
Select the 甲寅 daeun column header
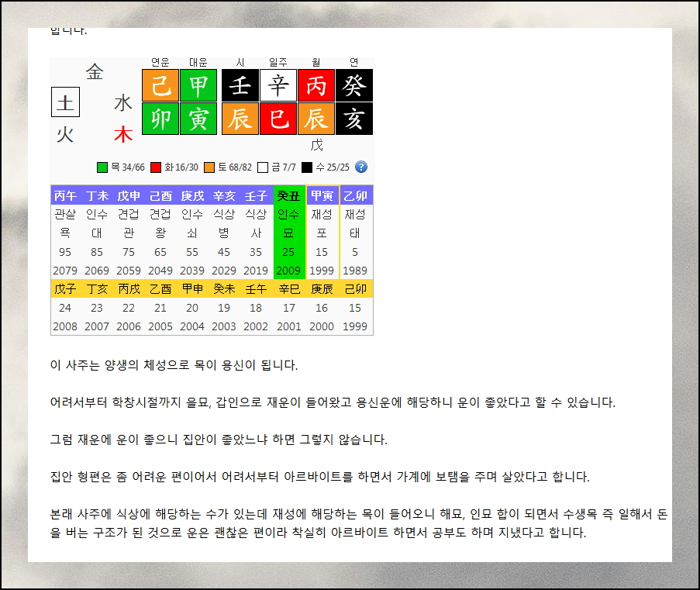(x=322, y=195)
